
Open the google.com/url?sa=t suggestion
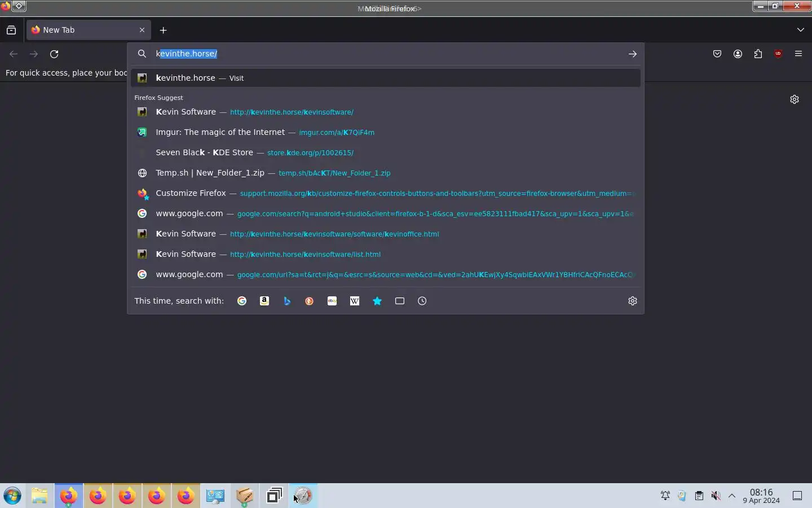point(386,274)
